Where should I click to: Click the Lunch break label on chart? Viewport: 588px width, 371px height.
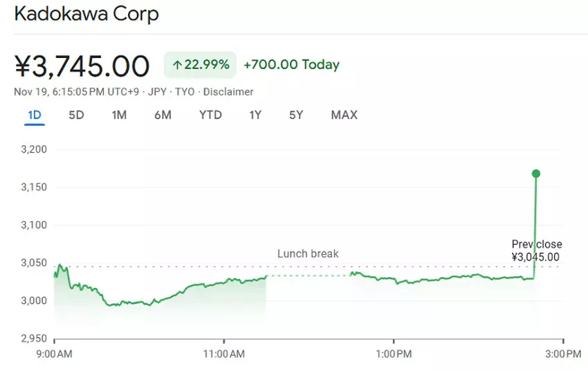click(308, 254)
